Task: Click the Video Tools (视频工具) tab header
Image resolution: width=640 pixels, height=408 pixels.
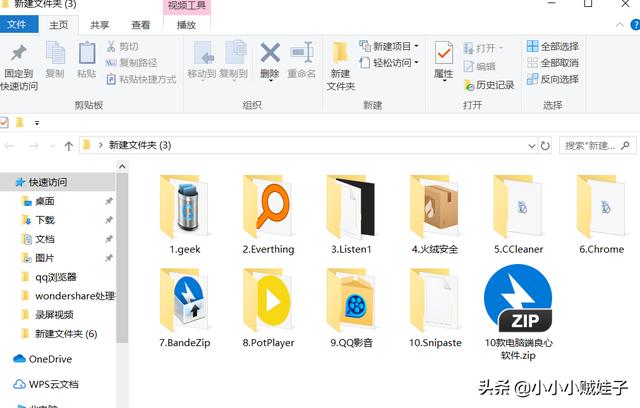Action: 187,6
